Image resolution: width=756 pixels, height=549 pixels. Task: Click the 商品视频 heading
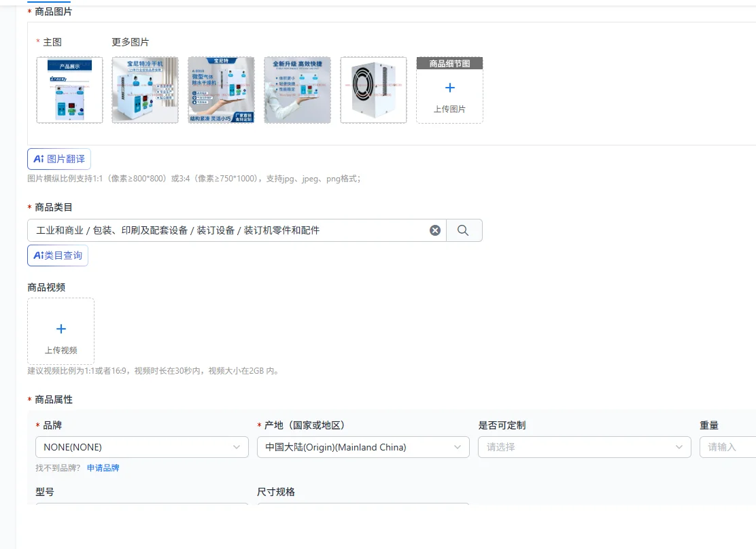tap(46, 288)
